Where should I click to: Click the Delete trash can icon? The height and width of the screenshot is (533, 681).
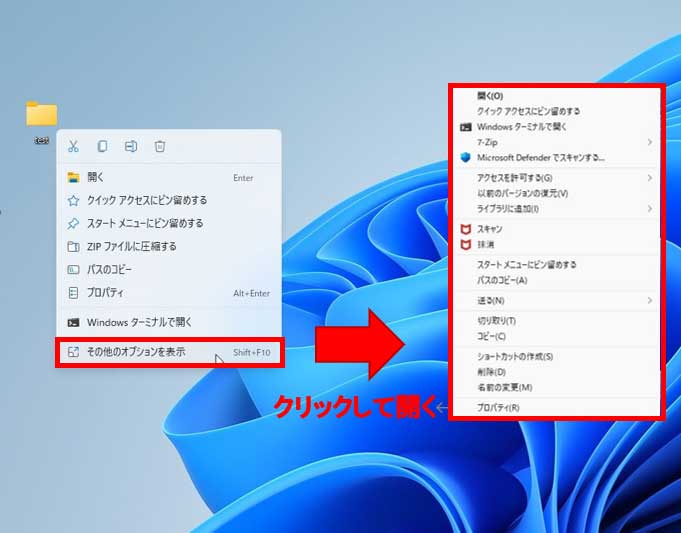[160, 147]
